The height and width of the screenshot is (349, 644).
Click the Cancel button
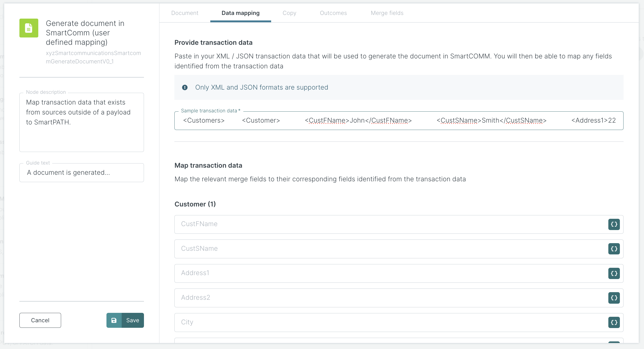coord(40,320)
